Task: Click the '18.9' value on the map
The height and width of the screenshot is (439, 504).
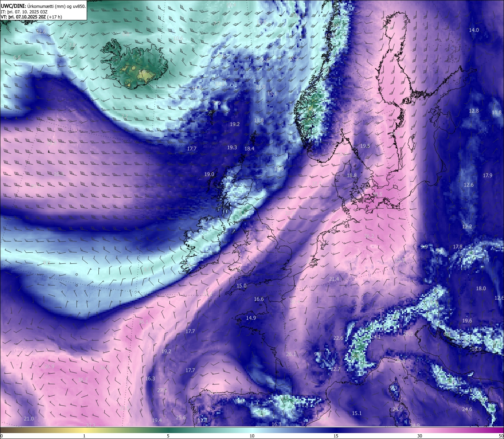Action: [x=476, y=349]
